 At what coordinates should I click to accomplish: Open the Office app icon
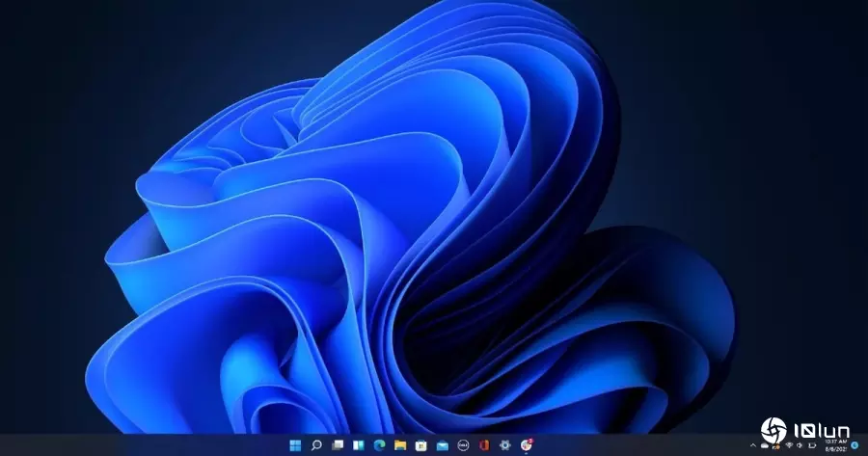click(x=484, y=445)
